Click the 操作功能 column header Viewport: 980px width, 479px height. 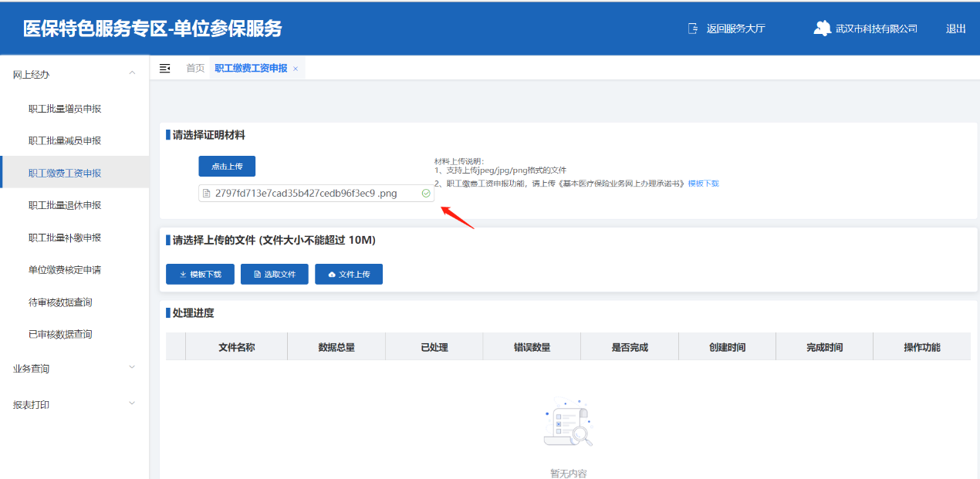[922, 347]
